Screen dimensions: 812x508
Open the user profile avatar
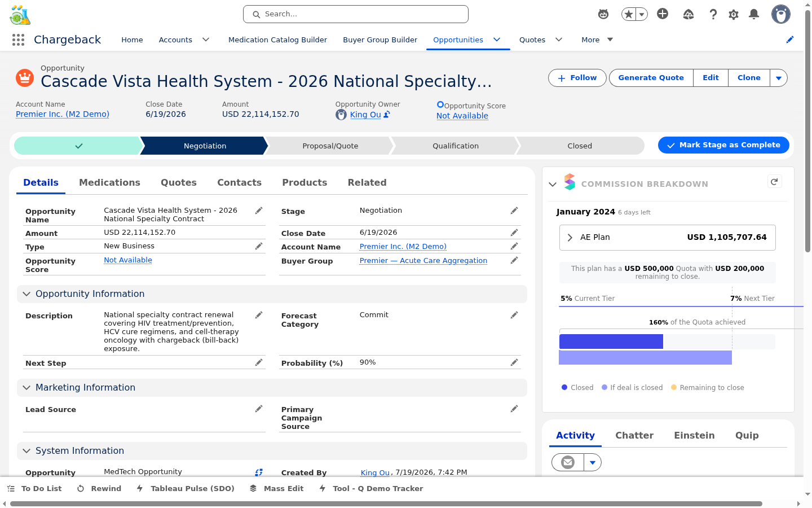click(x=781, y=14)
